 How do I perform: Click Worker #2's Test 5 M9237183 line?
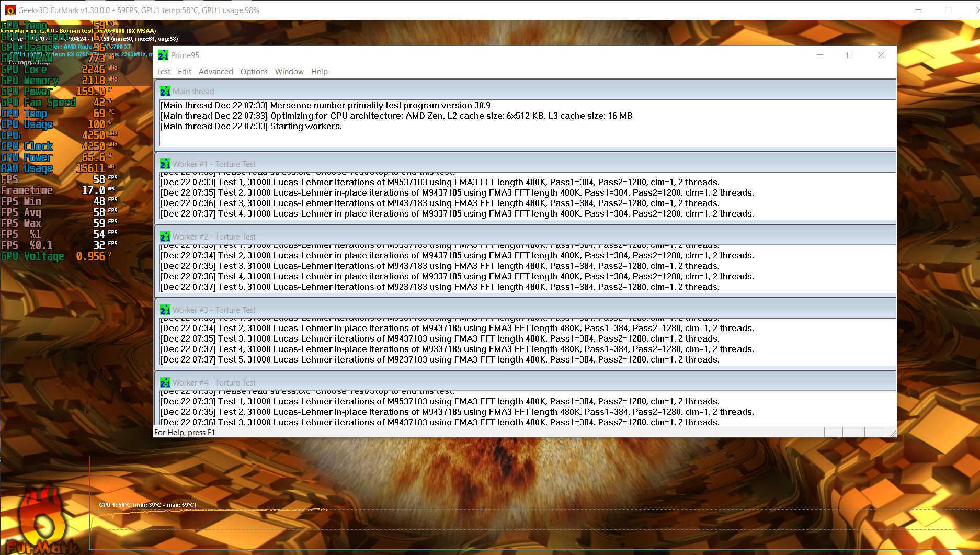440,287
